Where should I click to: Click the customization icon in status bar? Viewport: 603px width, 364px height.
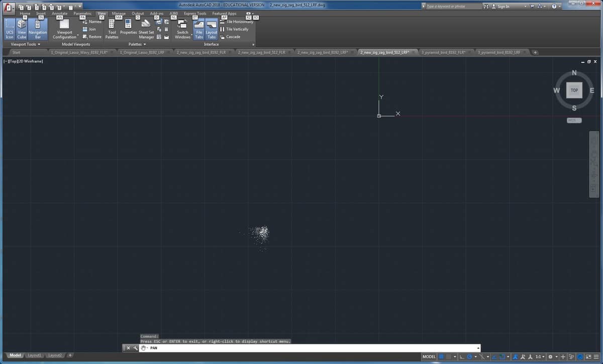[596, 356]
